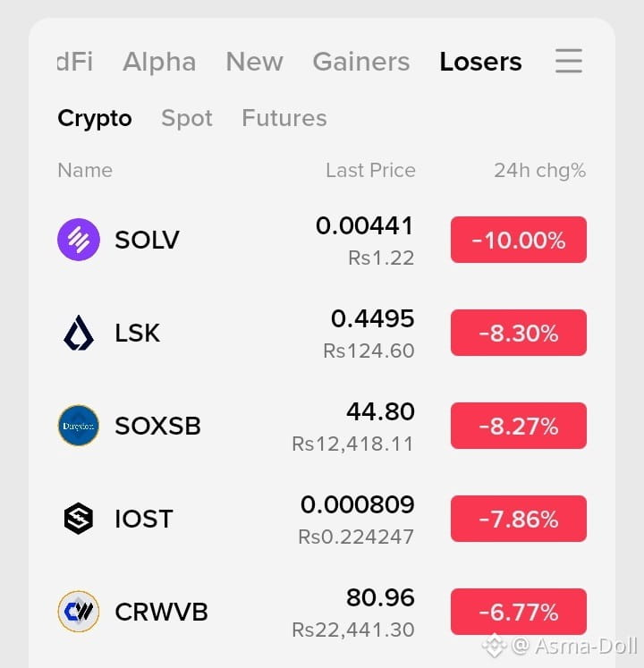Screen dimensions: 644x668
Task: Open the hamburger list menu icon
Action: pyautogui.click(x=569, y=61)
